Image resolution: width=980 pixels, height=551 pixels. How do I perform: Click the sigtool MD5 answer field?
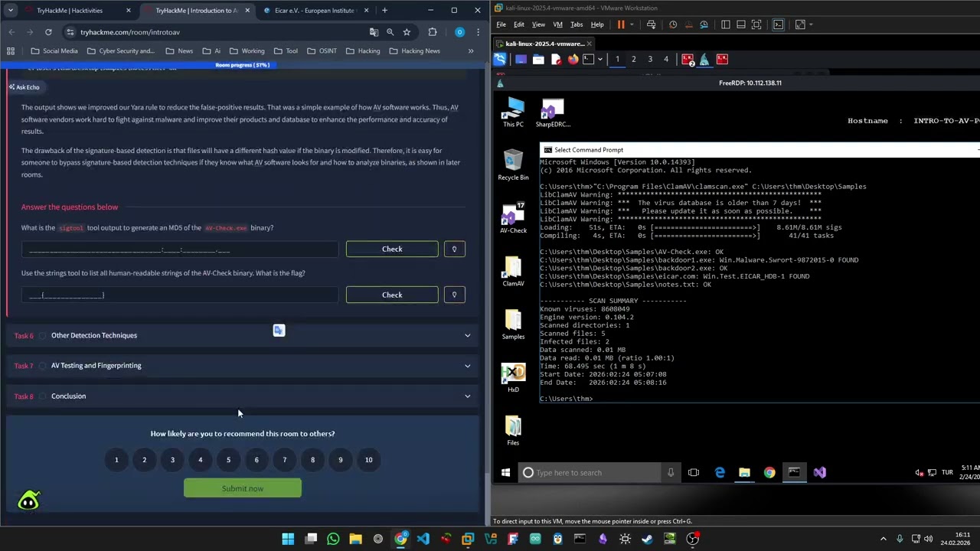tap(180, 249)
